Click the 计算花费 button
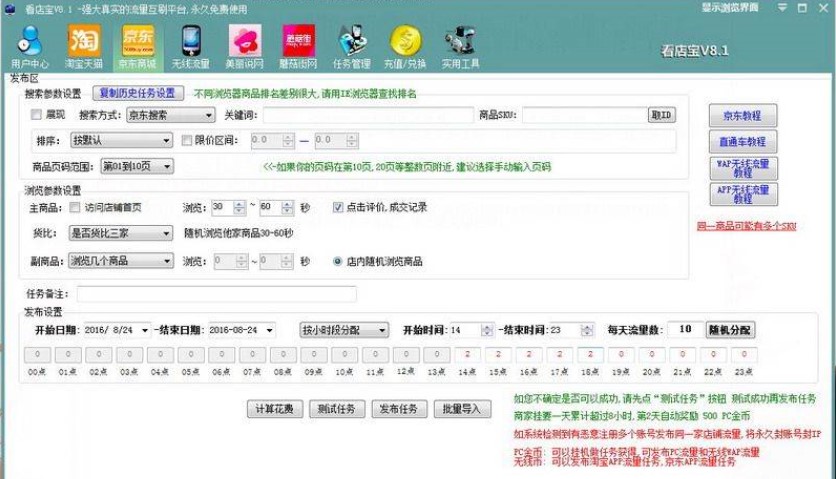The width and height of the screenshot is (836, 479). tap(275, 409)
